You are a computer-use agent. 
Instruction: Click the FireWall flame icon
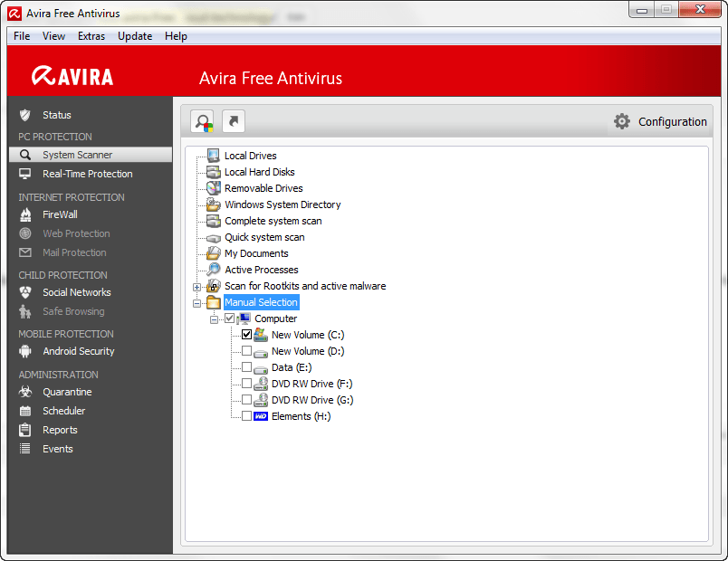[x=25, y=214]
